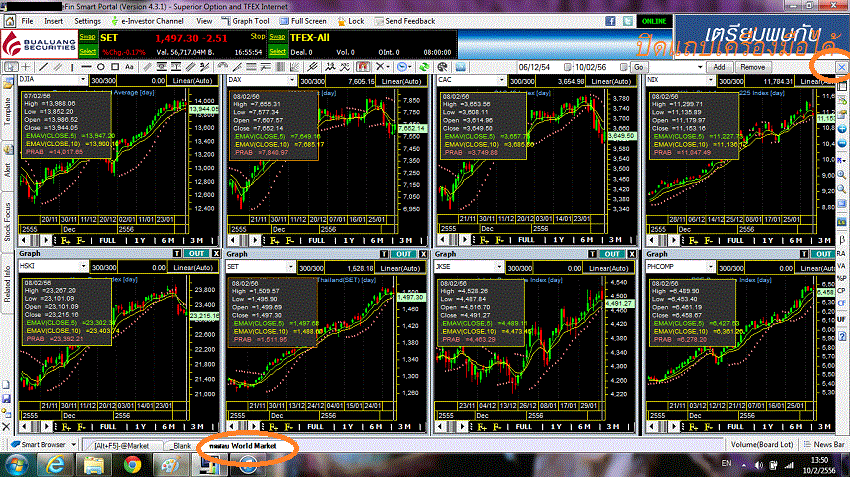850x477 pixels.
Task: Pick the horizontal line drawing tool
Action: 86,67
